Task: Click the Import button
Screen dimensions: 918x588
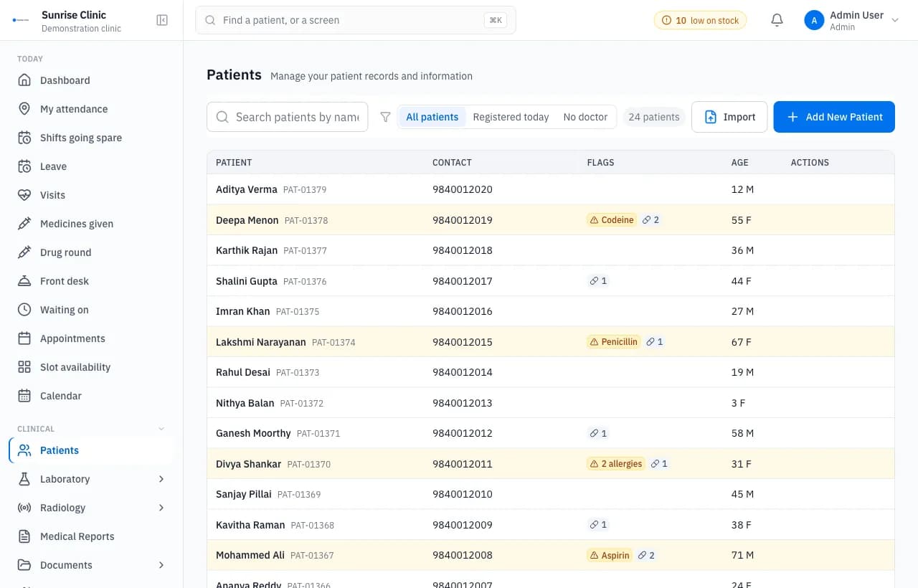Action: coord(729,117)
